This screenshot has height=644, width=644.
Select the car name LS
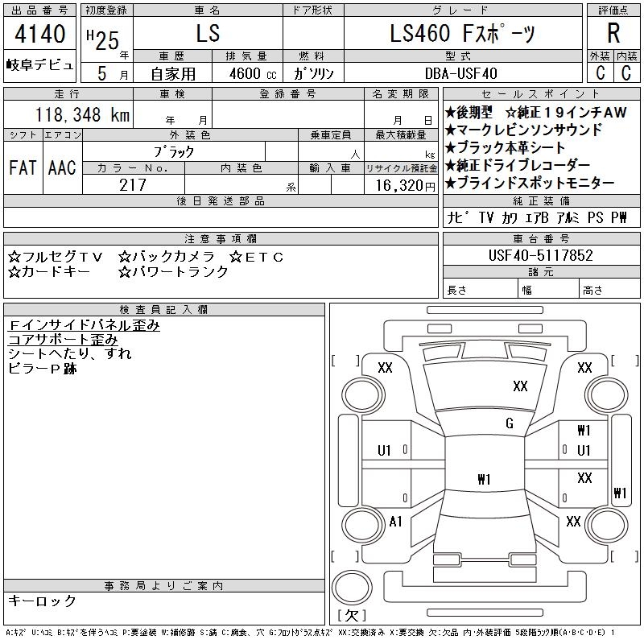208,33
